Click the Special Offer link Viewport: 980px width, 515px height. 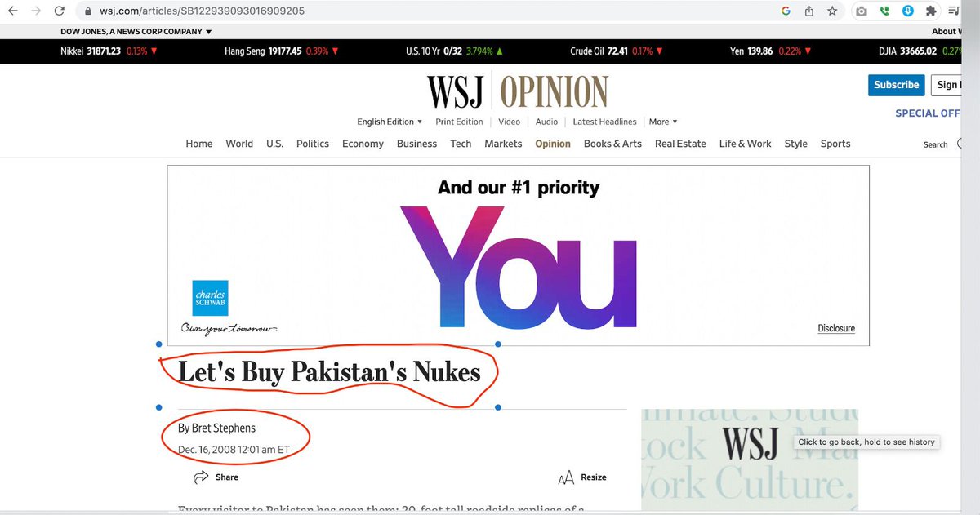click(928, 113)
